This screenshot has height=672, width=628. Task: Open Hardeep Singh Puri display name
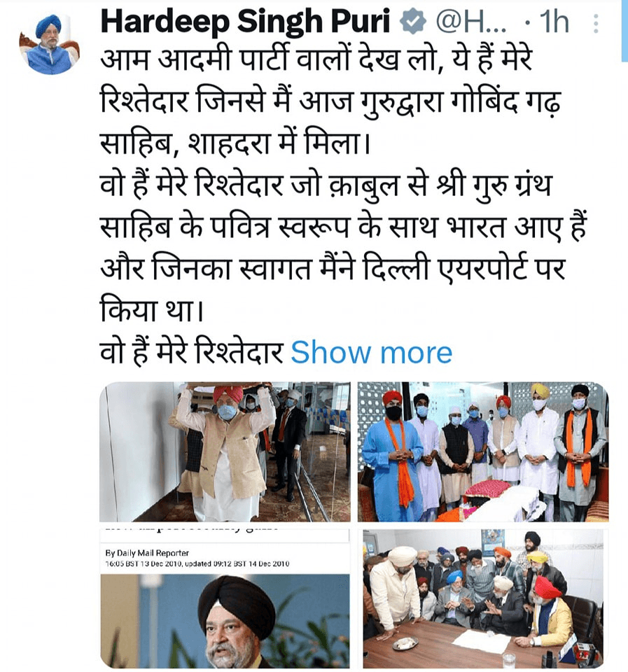(245, 22)
